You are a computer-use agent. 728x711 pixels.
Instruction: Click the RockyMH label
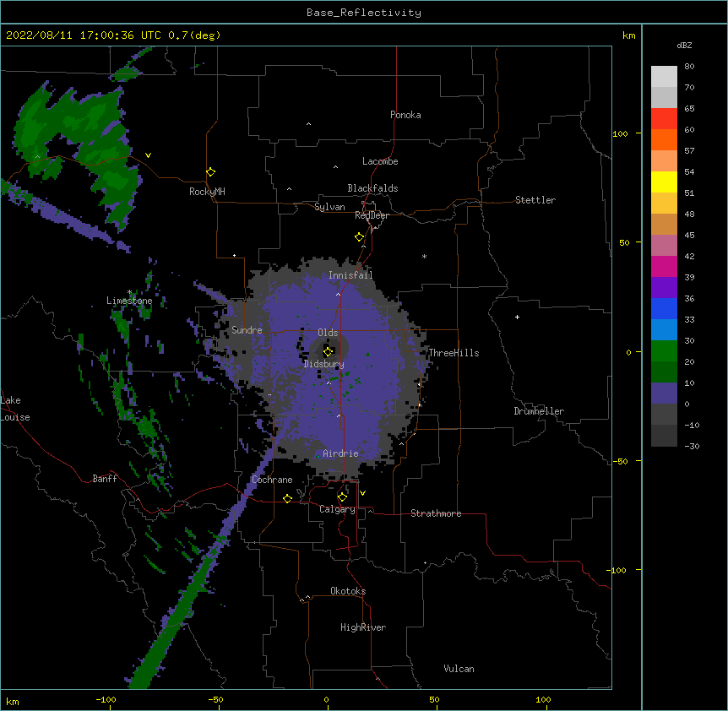[x=207, y=192]
